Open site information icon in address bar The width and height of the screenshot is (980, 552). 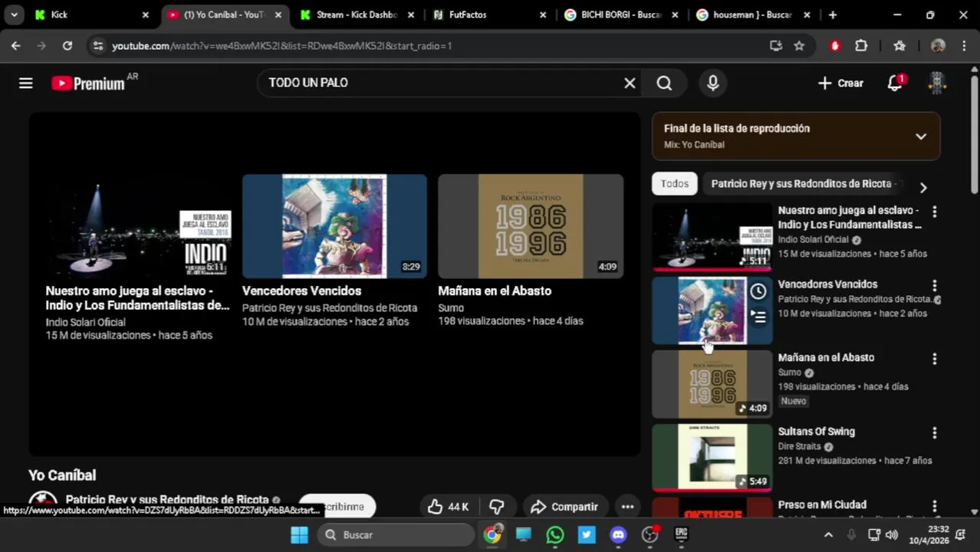click(x=97, y=46)
